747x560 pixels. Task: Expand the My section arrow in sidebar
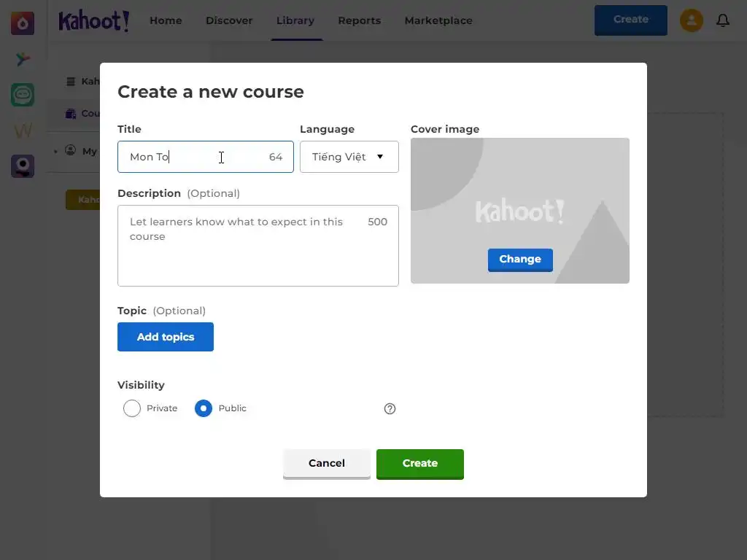coord(55,151)
